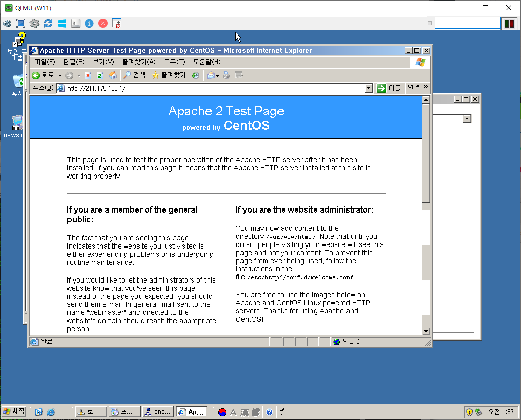Click the keyboard key icon in QEMU toolbar
The image size is (521, 420).
coord(76,23)
